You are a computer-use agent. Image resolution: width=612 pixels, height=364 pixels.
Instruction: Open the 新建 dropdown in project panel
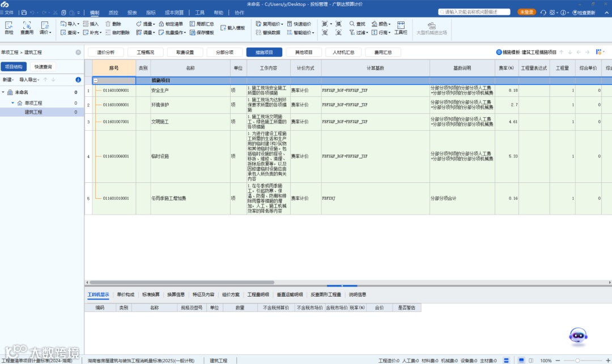coord(8,79)
